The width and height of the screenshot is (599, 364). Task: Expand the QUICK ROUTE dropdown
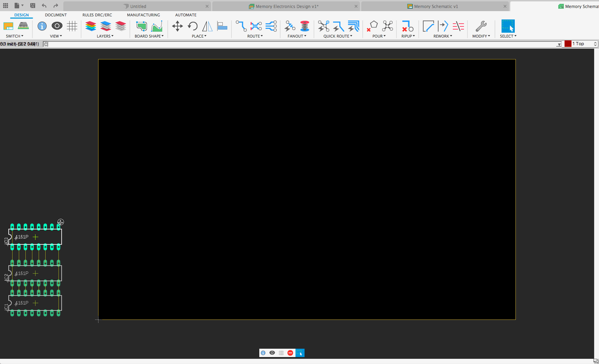(338, 36)
